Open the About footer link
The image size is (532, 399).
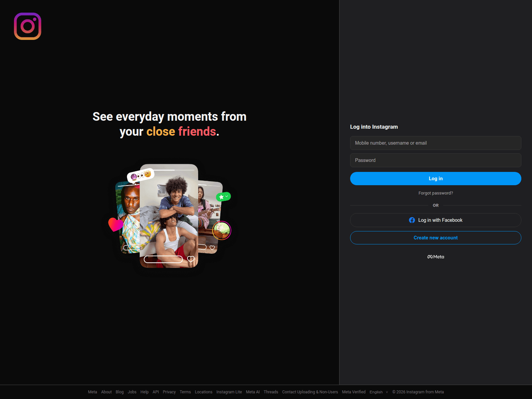point(106,392)
